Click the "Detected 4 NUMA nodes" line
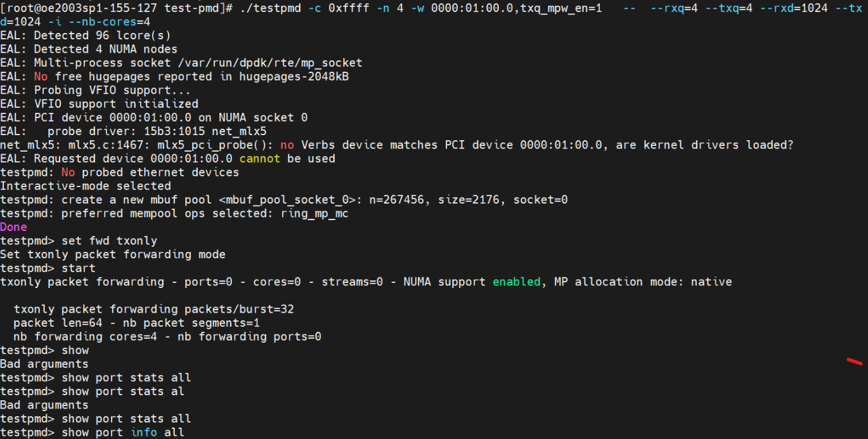868x439 pixels. [105, 49]
